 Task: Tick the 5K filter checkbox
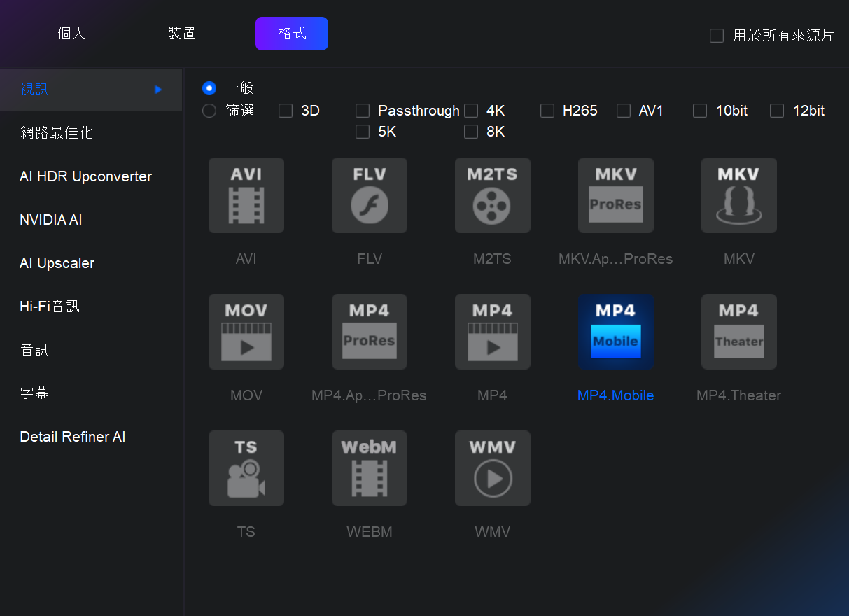(x=363, y=132)
